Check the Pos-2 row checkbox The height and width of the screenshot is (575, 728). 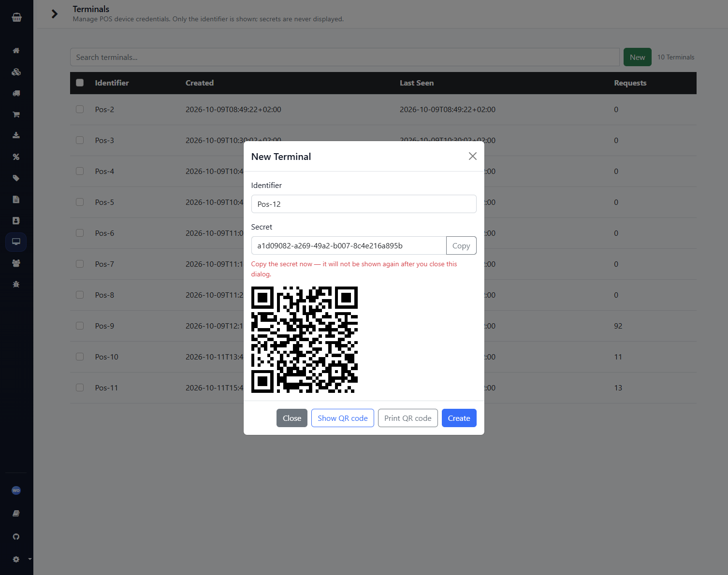click(x=80, y=109)
